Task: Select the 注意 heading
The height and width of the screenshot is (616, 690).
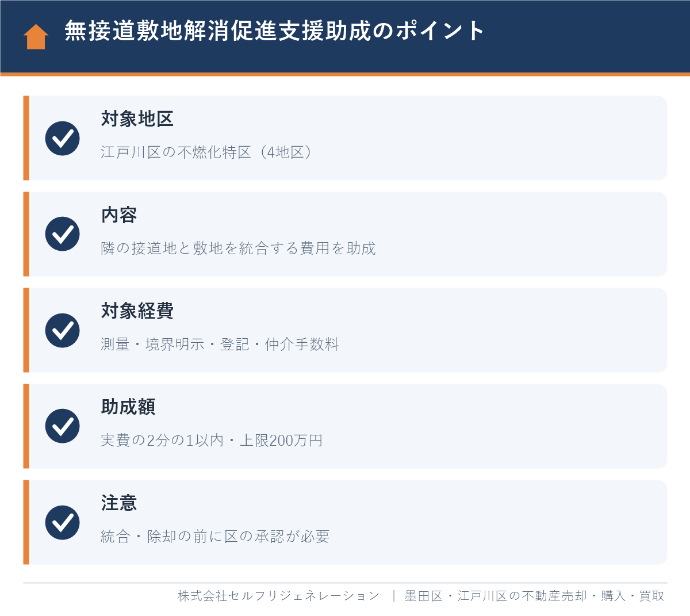Action: pyautogui.click(x=119, y=503)
